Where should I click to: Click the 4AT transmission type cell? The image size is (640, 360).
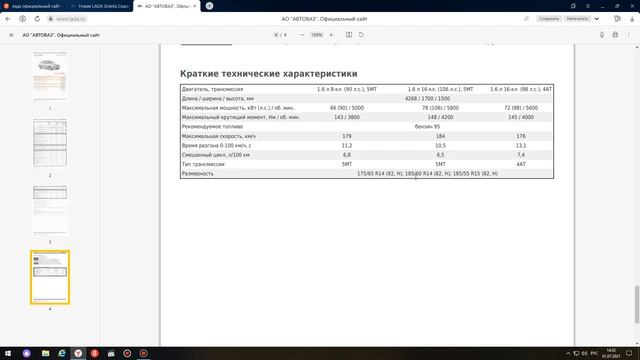(x=521, y=164)
